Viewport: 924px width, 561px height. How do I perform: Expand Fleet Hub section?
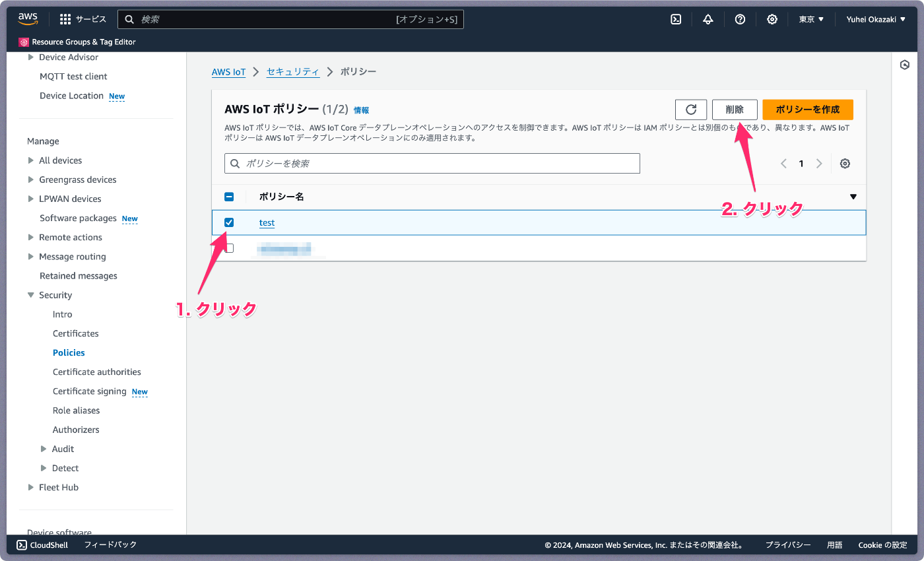[x=30, y=487]
